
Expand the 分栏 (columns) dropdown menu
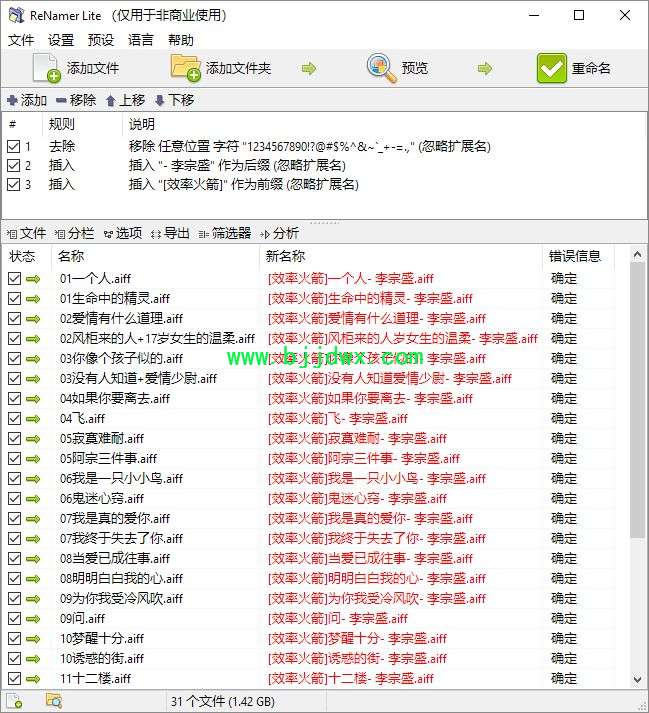(x=74, y=234)
